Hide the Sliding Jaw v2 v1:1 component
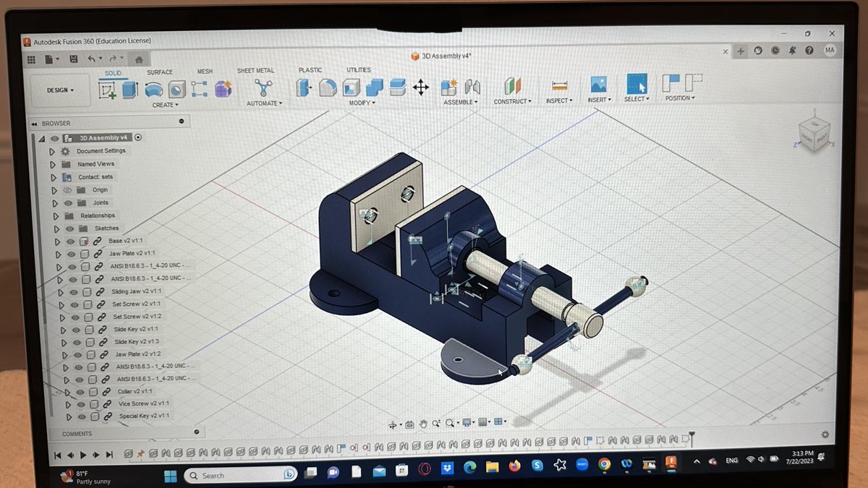Viewport: 868px width, 488px height. click(x=73, y=292)
